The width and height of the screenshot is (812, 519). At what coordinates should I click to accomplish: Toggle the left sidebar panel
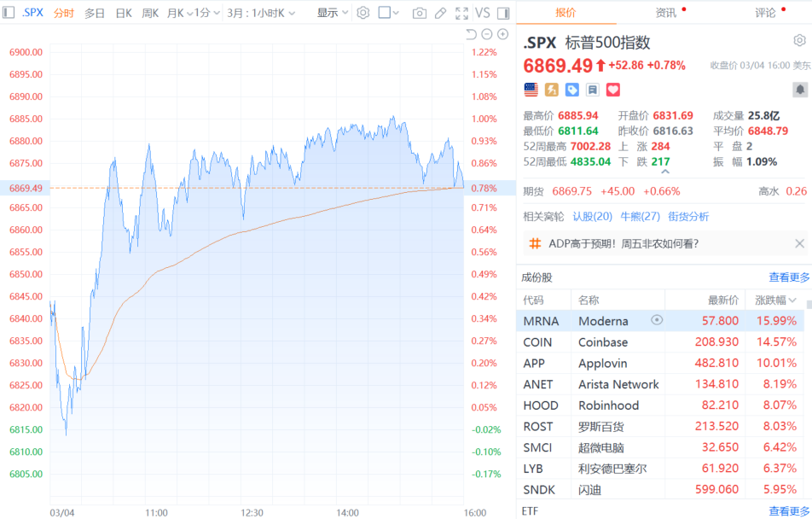9,13
